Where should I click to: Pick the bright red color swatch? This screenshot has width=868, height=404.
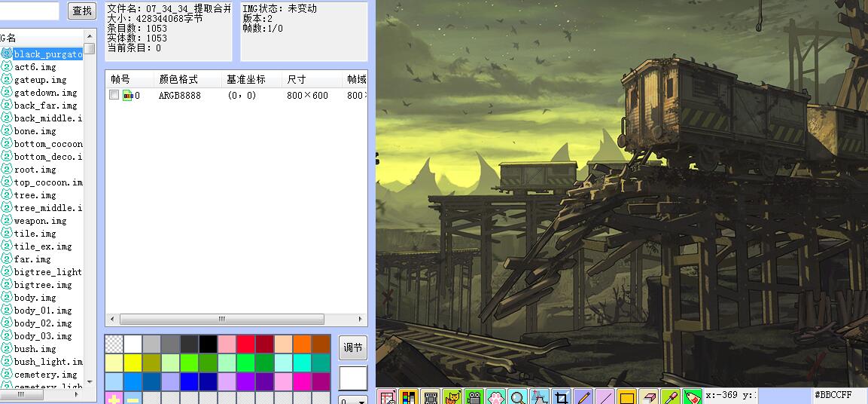245,344
